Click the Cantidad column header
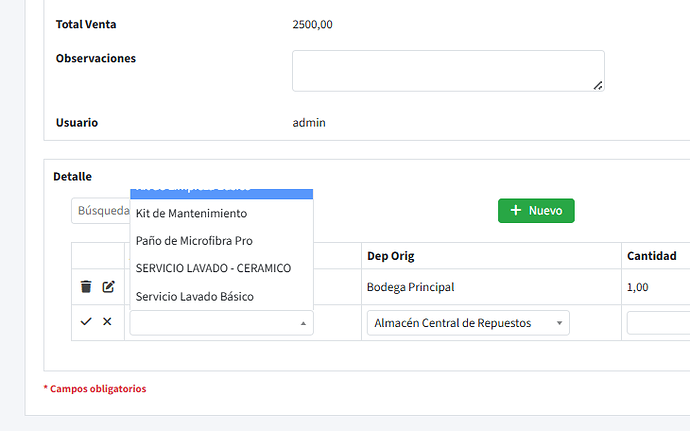Viewport: 690px width, 431px height. point(651,257)
